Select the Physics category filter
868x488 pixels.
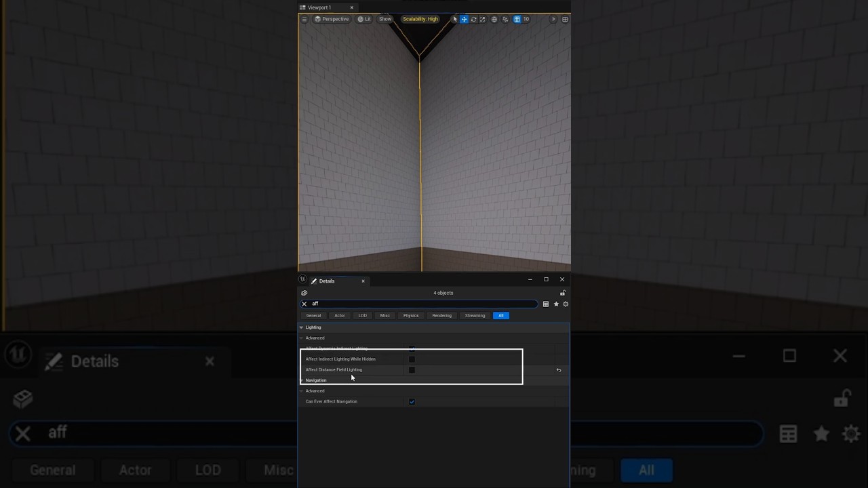pos(411,315)
